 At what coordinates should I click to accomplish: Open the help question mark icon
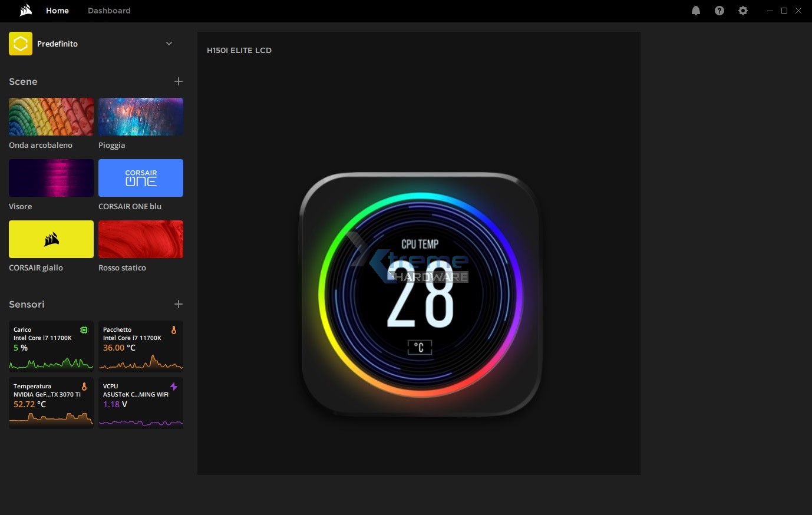click(x=719, y=11)
